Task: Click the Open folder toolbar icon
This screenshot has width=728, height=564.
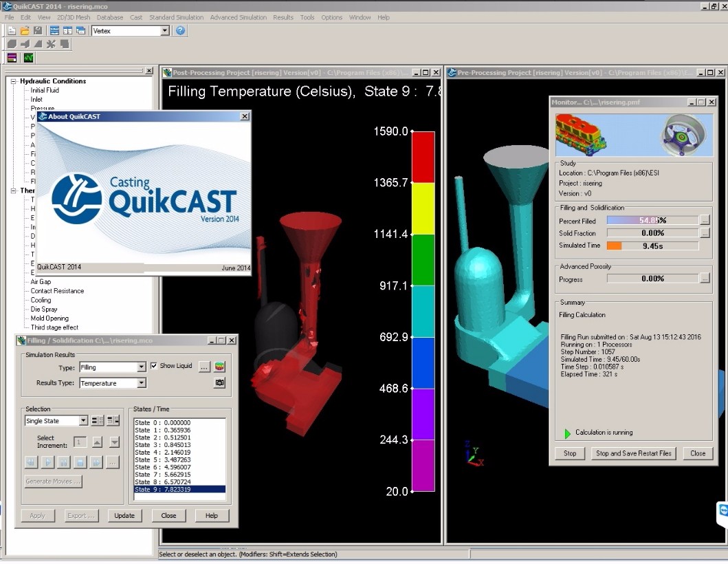Action: pyautogui.click(x=25, y=31)
